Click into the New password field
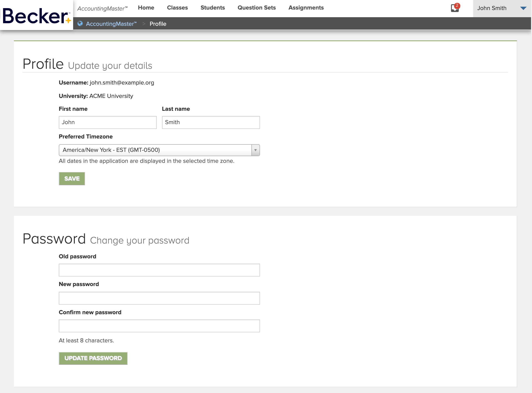This screenshot has width=532, height=393. click(159, 298)
